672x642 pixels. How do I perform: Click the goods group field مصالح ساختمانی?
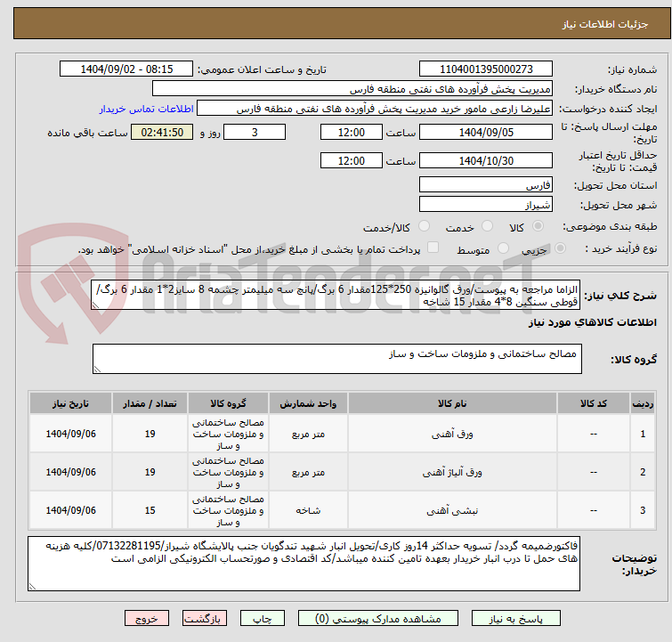pyautogui.click(x=337, y=359)
